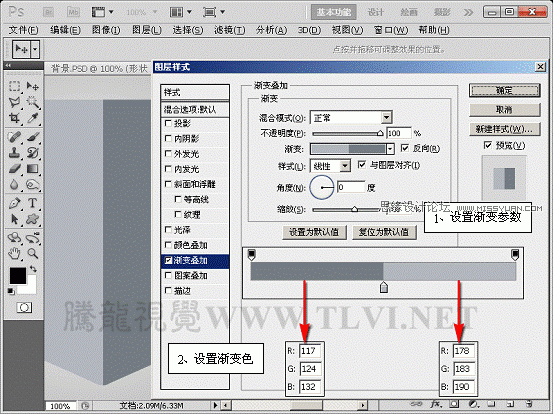This screenshot has height=414, width=553.
Task: Switch to the 设计 workspace
Action: 376,12
